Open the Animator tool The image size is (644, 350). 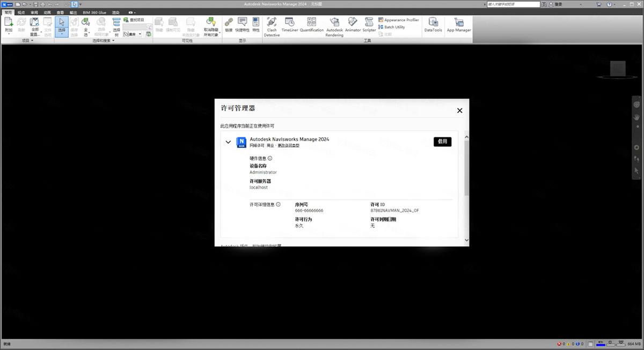click(353, 25)
